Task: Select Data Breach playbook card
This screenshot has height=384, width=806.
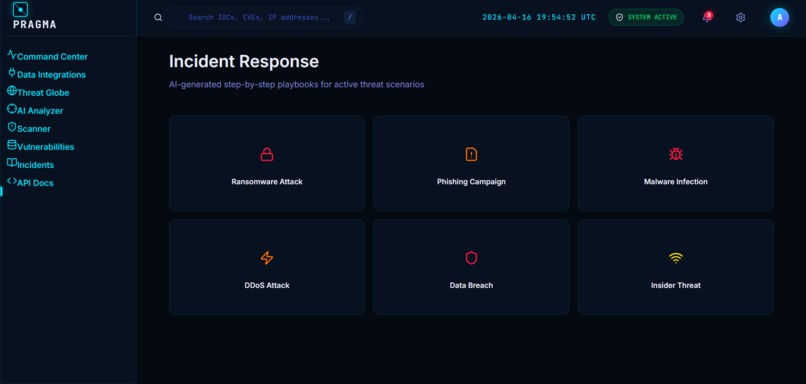Action: coord(471,267)
